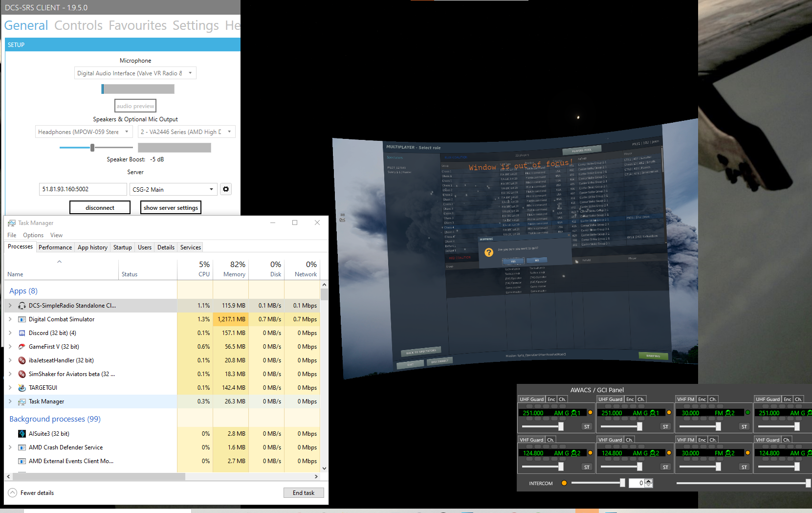Click the disconnect button in SRS

[100, 208]
